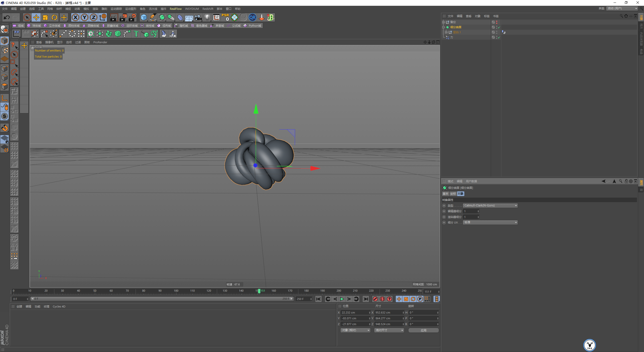
Task: Expand the 备份 null object tree
Action: (444, 22)
